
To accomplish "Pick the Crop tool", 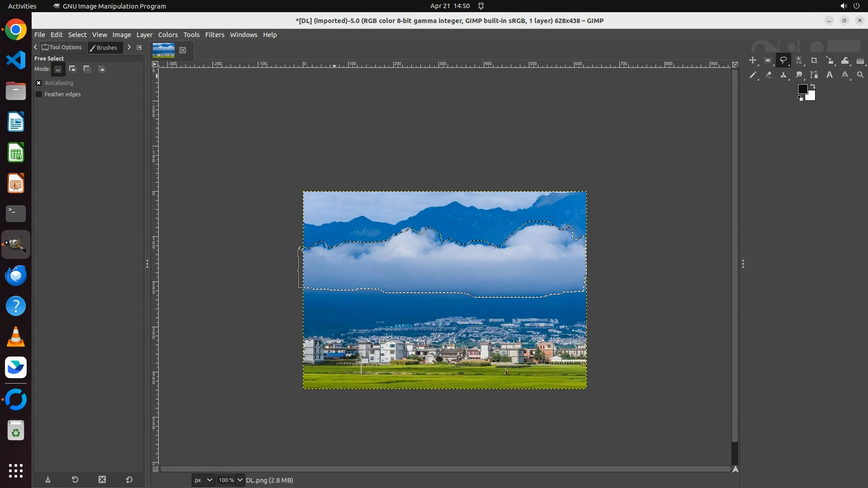I will pos(814,61).
